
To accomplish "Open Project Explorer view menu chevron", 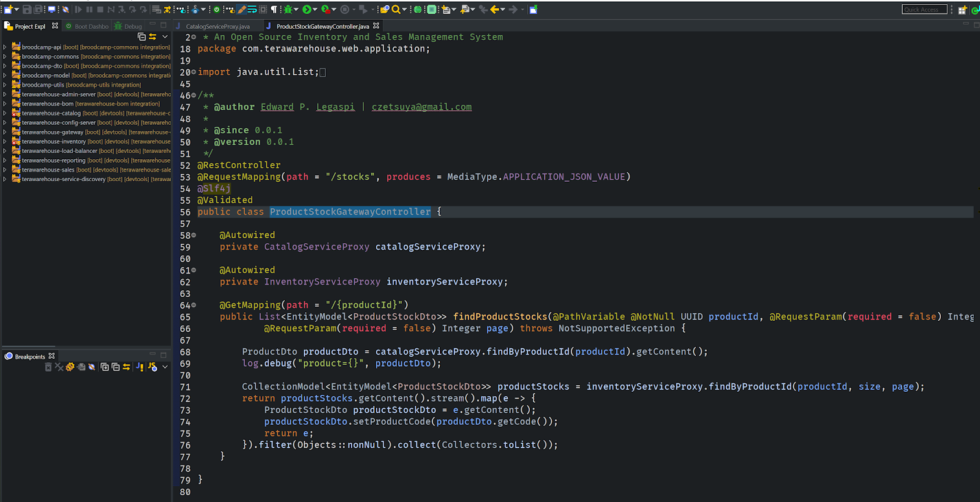I will [165, 37].
